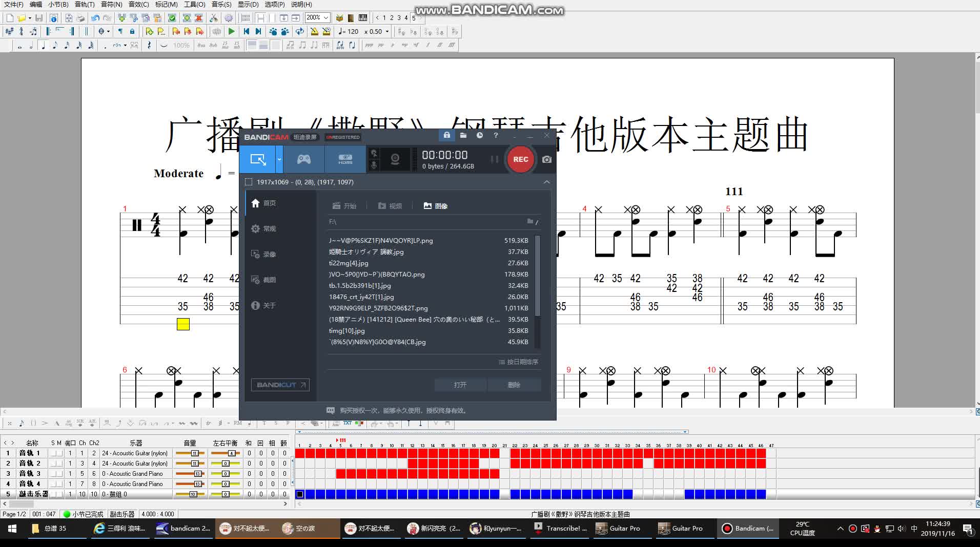Select Bandicam game recording mode (gamepad icon)
Image resolution: width=980 pixels, height=547 pixels.
[x=304, y=159]
